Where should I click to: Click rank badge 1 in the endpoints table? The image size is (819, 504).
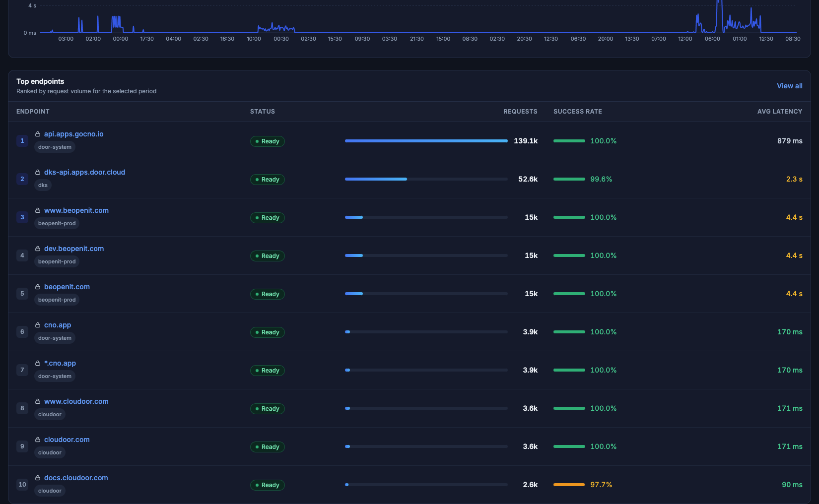pos(22,141)
